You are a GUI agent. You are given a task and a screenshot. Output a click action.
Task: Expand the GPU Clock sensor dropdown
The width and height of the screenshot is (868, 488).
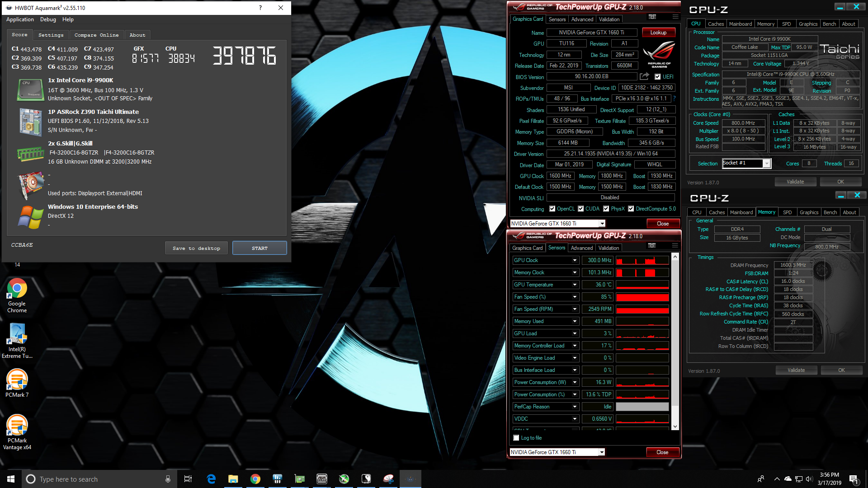(575, 260)
